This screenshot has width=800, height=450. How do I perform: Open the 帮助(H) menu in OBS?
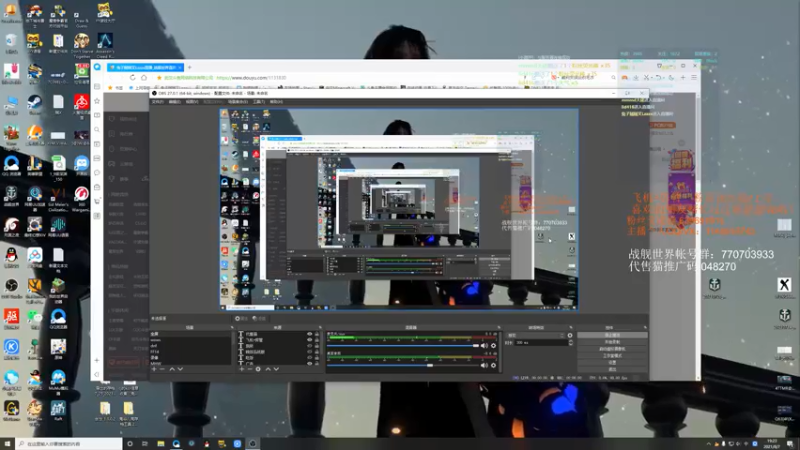coord(276,102)
